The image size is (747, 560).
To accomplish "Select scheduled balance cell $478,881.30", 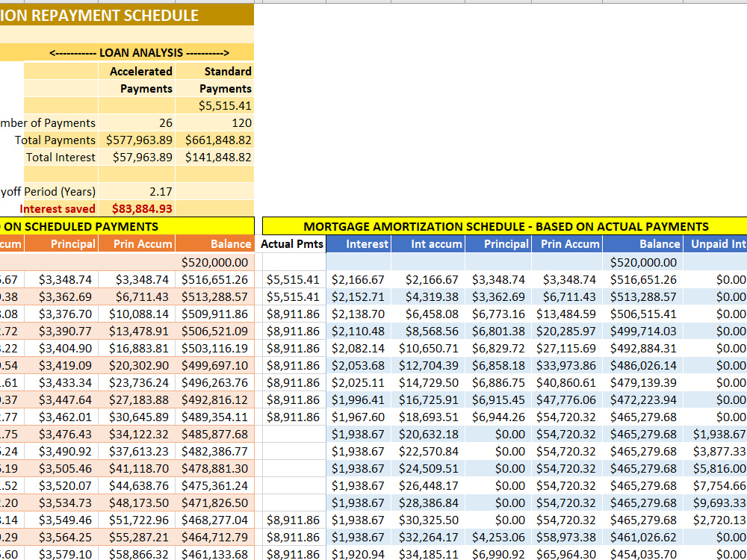I will coord(215,468).
